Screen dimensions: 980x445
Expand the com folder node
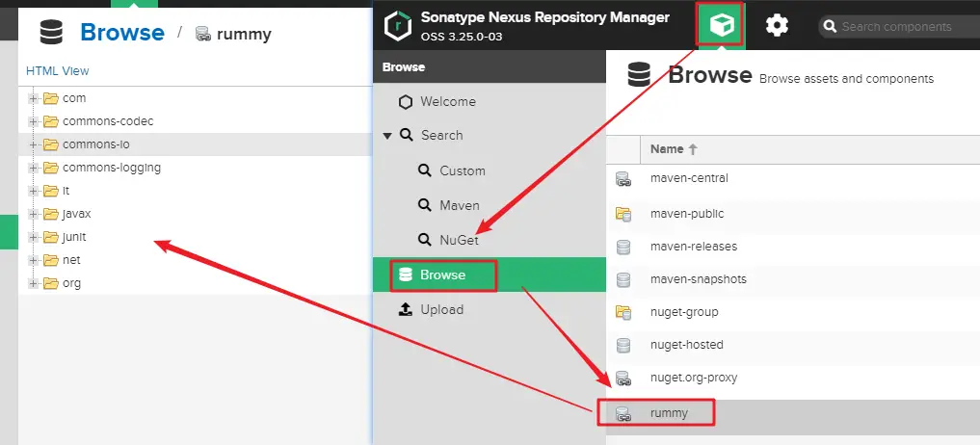click(33, 99)
